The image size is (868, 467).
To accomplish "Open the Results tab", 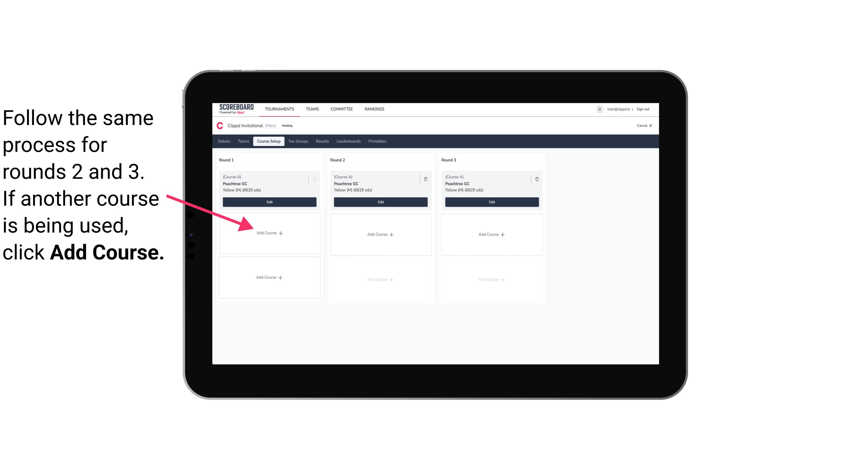I will (x=322, y=141).
